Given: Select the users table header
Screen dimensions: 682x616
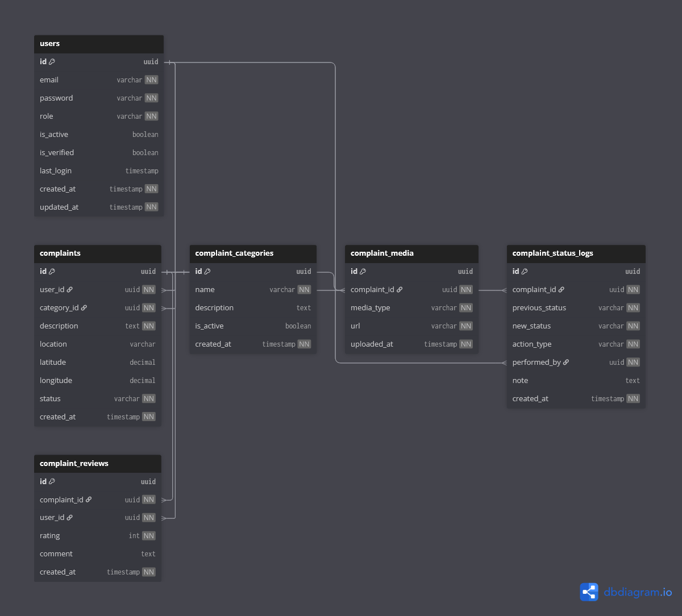Looking at the screenshot, I should 99,44.
